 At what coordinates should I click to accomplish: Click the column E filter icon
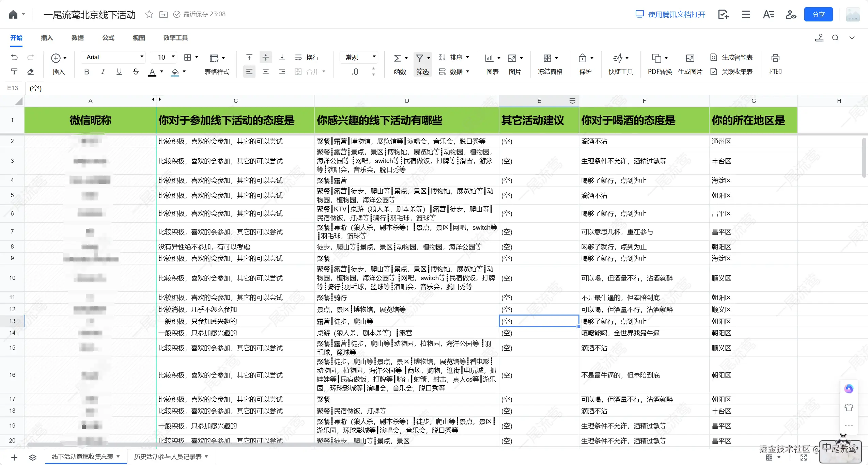click(x=572, y=101)
